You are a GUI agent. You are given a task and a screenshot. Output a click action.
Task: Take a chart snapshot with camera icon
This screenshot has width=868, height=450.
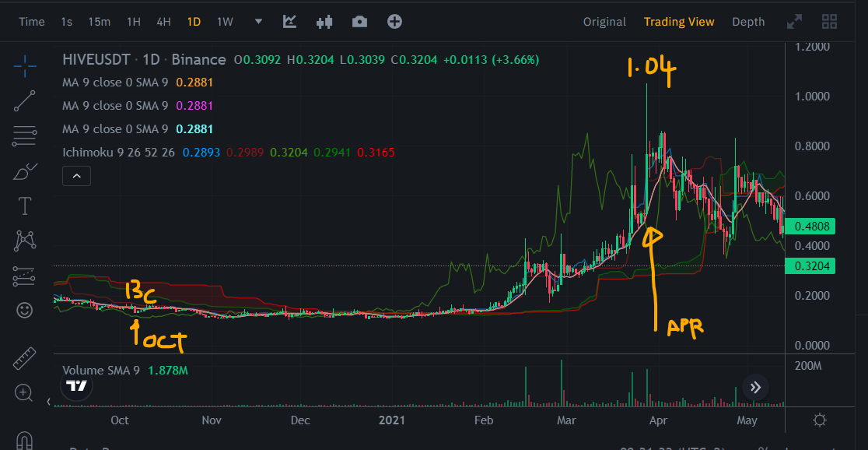(x=359, y=22)
